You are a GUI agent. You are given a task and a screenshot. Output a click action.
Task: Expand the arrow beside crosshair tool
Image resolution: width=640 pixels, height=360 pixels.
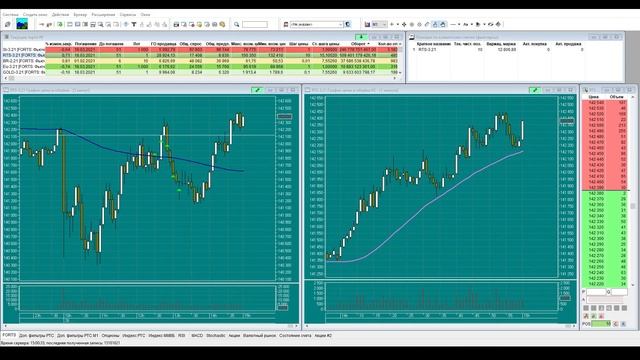point(398,24)
